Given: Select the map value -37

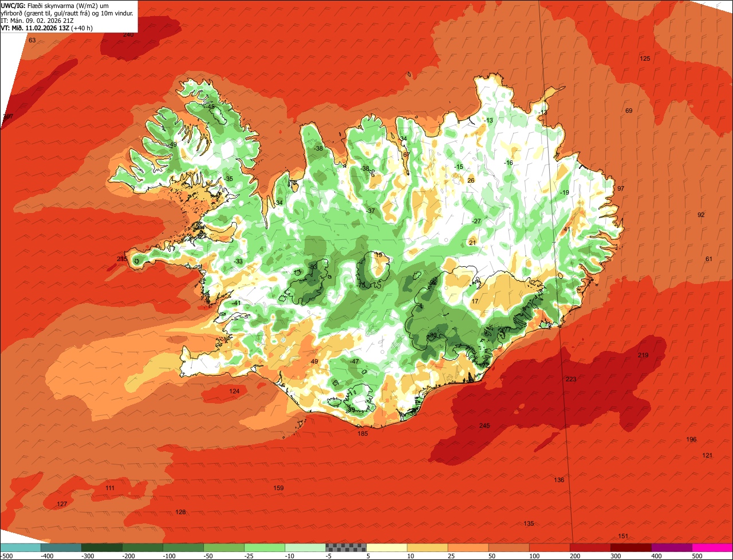Looking at the screenshot, I should tap(371, 211).
